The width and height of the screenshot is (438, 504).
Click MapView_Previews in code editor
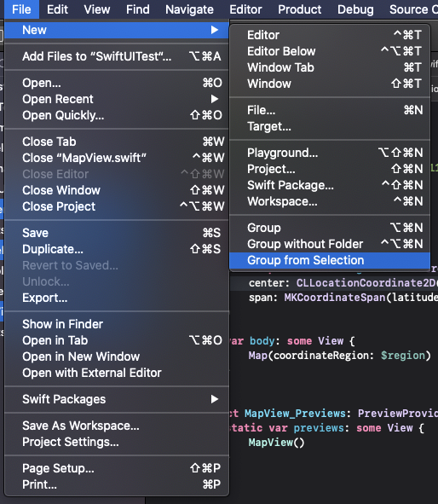295,414
